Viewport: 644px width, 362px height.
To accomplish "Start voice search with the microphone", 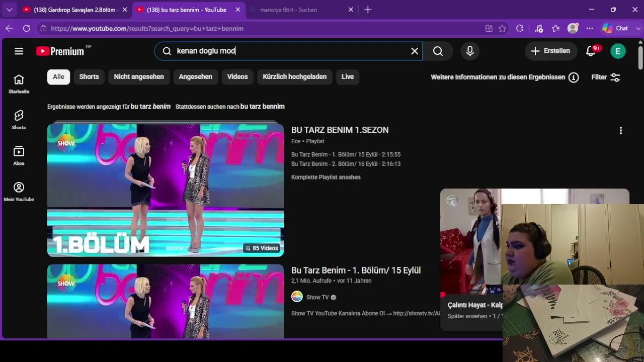I will coord(470,51).
